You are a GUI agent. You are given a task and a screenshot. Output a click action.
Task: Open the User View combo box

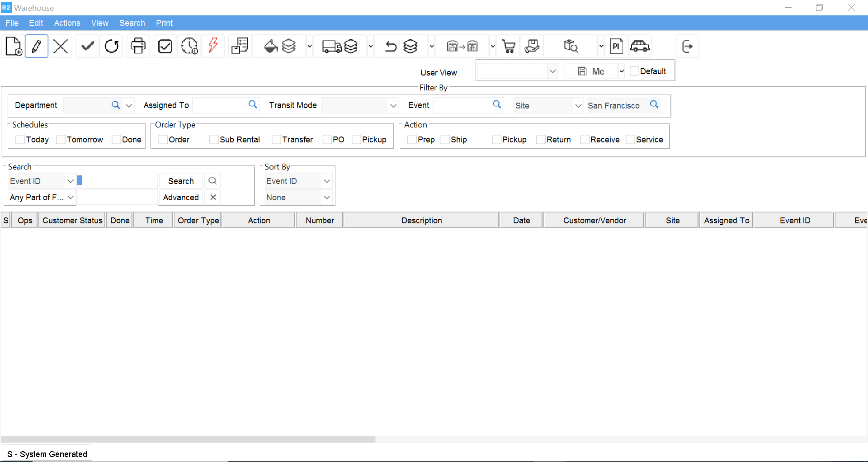pos(552,71)
